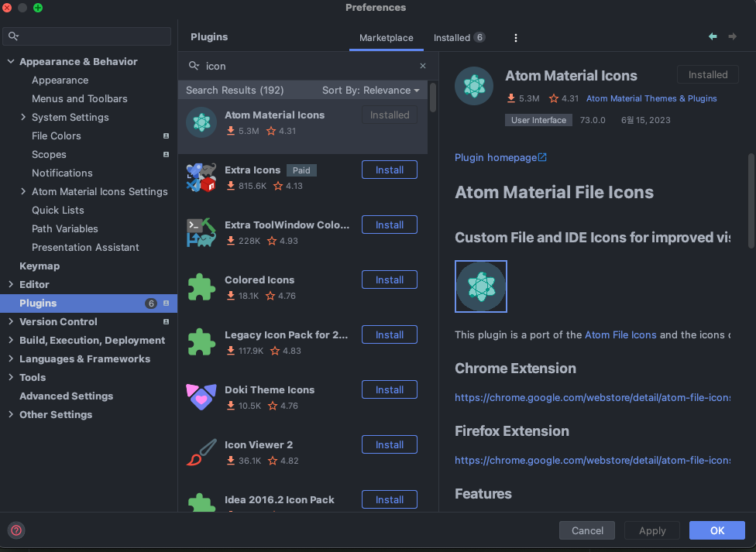Screen dimensions: 756x552
Task: Open Advanced Settings page
Action: click(66, 396)
